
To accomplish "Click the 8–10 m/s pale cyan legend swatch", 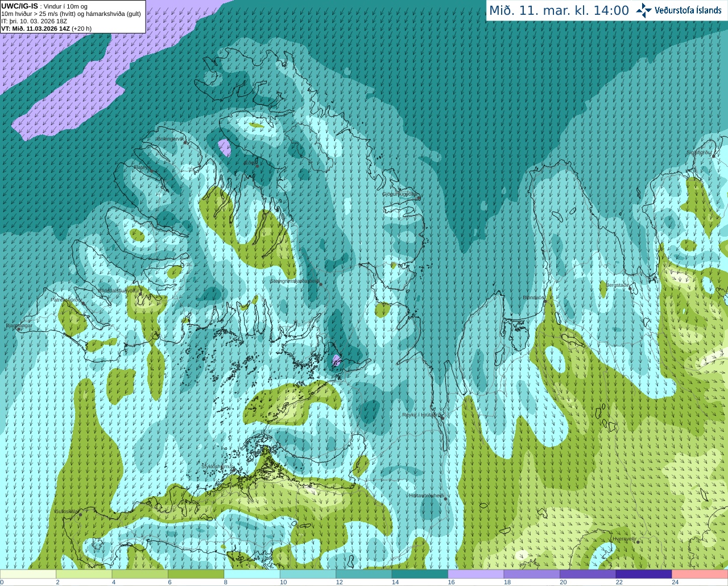I will coord(252,574).
